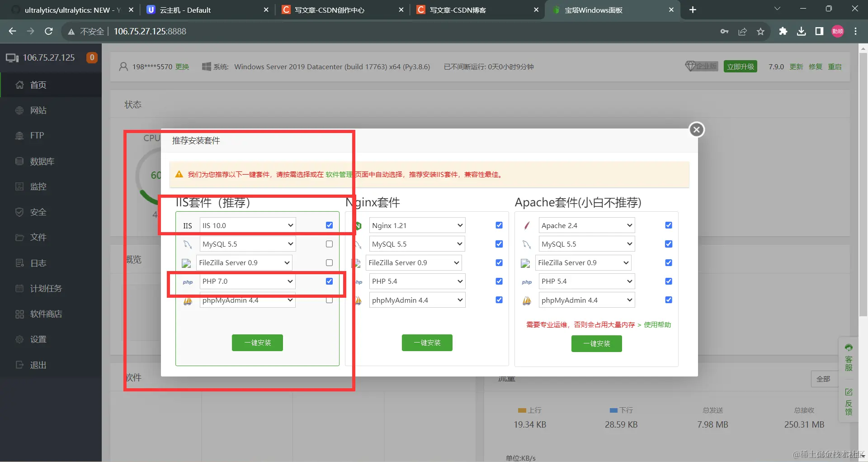Disable phpMyAdmin 4.4 in Apache 套件
This screenshot has height=462, width=868.
coord(668,300)
